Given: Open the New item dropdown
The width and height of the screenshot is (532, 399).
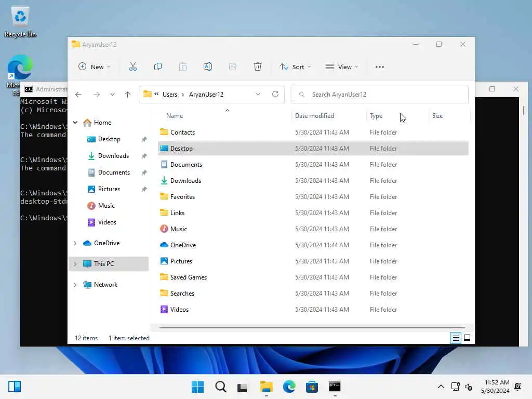Looking at the screenshot, I should click(95, 67).
